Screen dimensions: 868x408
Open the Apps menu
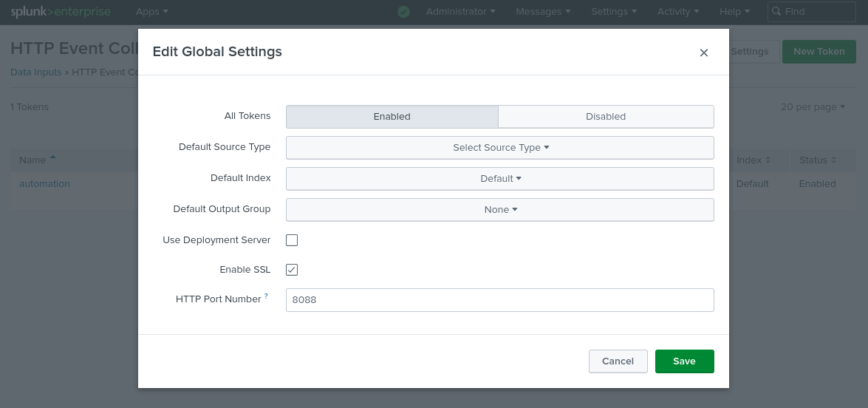[151, 12]
